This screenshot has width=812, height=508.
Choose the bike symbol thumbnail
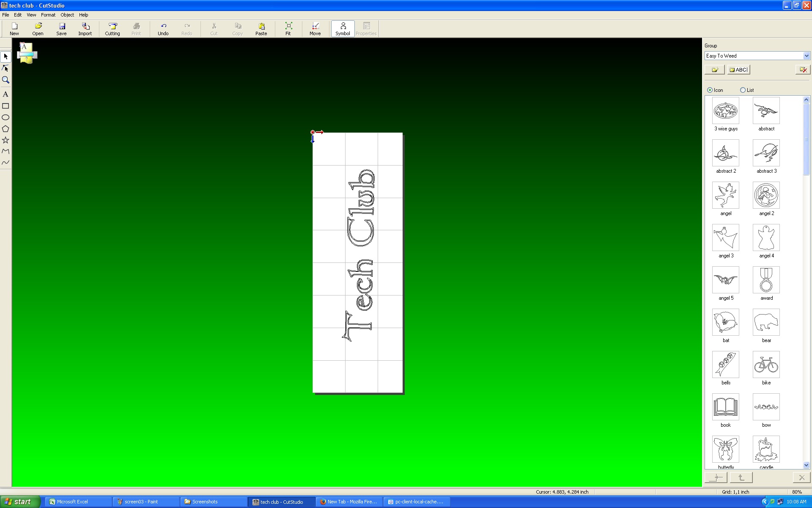click(766, 364)
